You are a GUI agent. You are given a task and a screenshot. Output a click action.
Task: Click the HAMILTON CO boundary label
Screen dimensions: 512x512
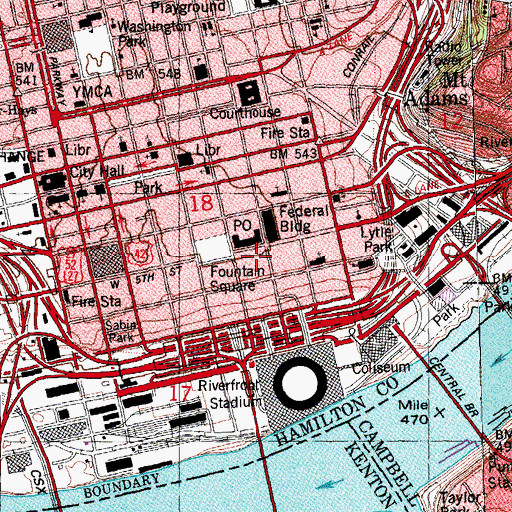click(x=337, y=412)
